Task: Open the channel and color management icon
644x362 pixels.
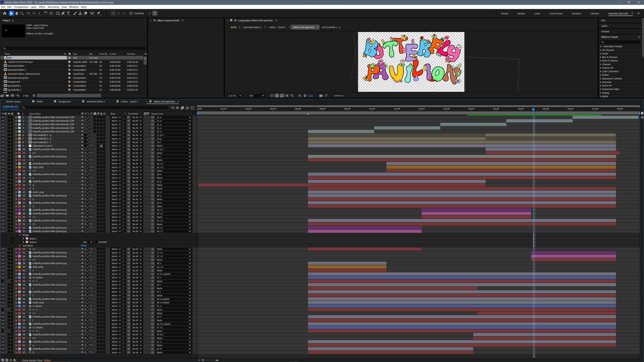Action: coord(300,96)
